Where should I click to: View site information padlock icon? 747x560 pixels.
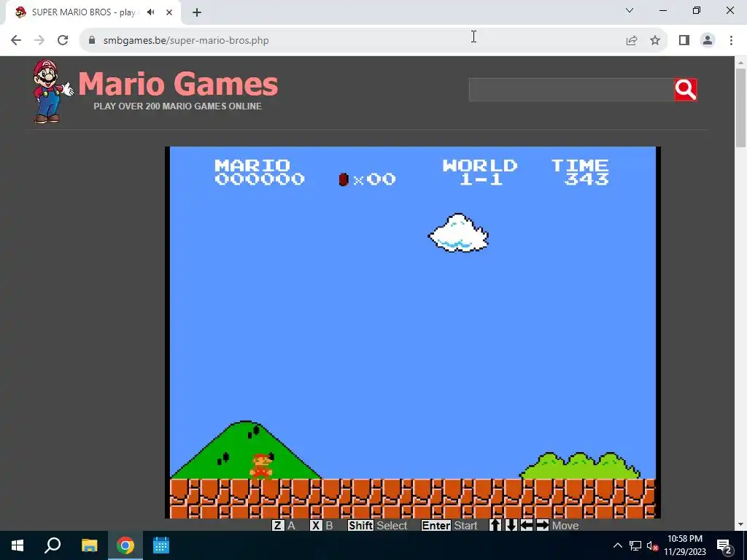pos(92,41)
